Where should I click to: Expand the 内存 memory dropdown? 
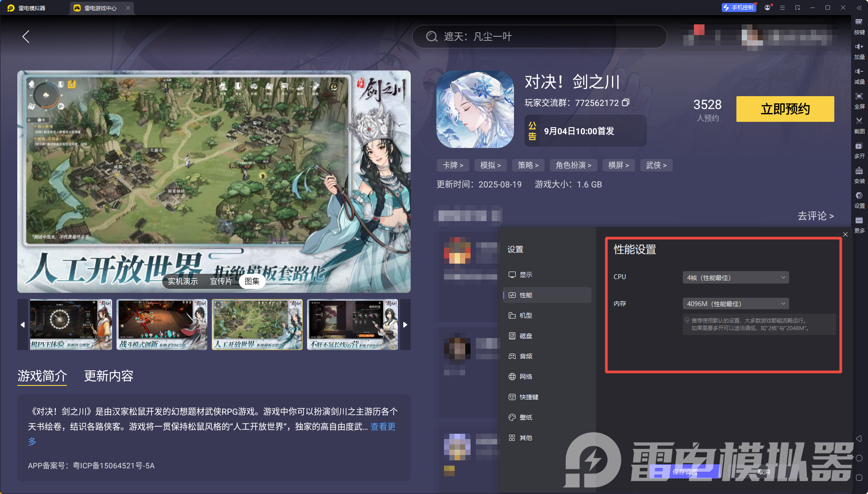pos(735,303)
